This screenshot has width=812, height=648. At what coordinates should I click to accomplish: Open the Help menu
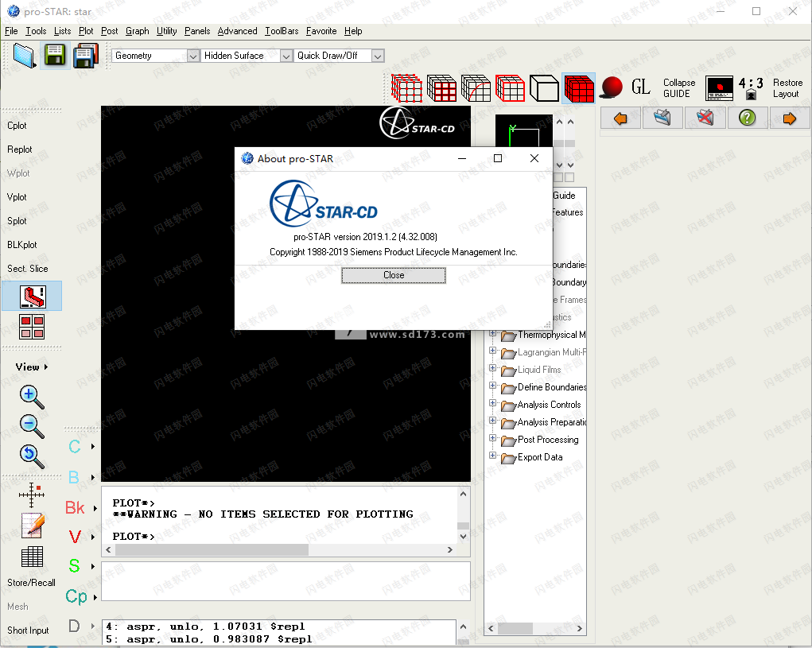[x=353, y=31]
